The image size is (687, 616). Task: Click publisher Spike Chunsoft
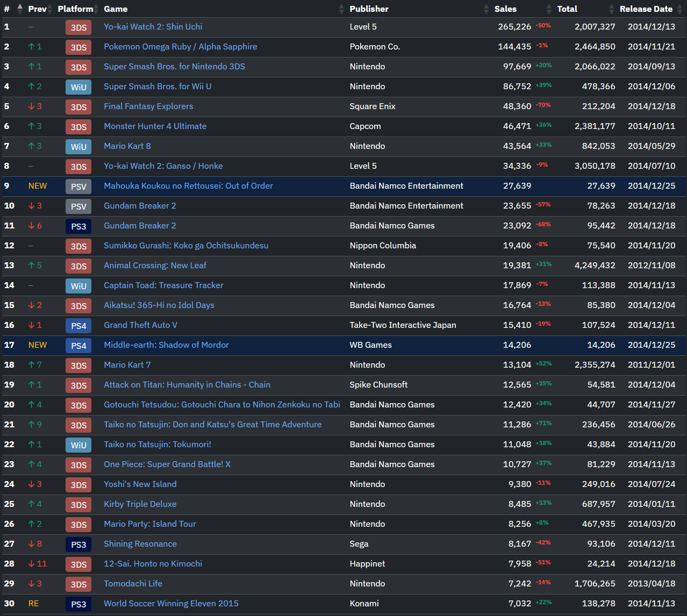click(378, 384)
